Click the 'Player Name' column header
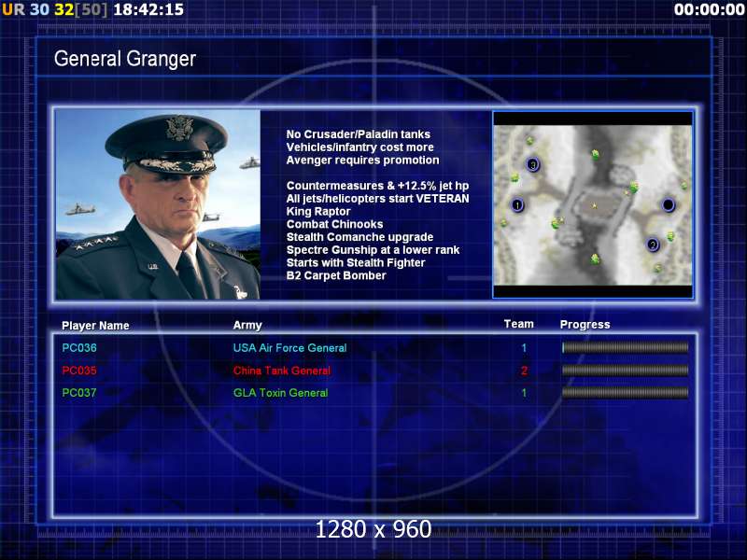This screenshot has width=747, height=560. click(x=95, y=326)
